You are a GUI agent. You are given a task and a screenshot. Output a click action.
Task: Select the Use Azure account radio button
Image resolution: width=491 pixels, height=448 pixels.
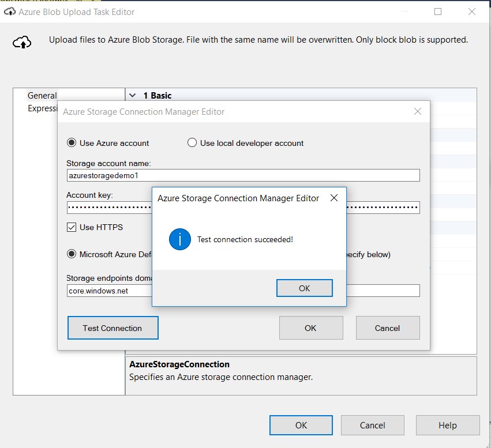coord(72,143)
